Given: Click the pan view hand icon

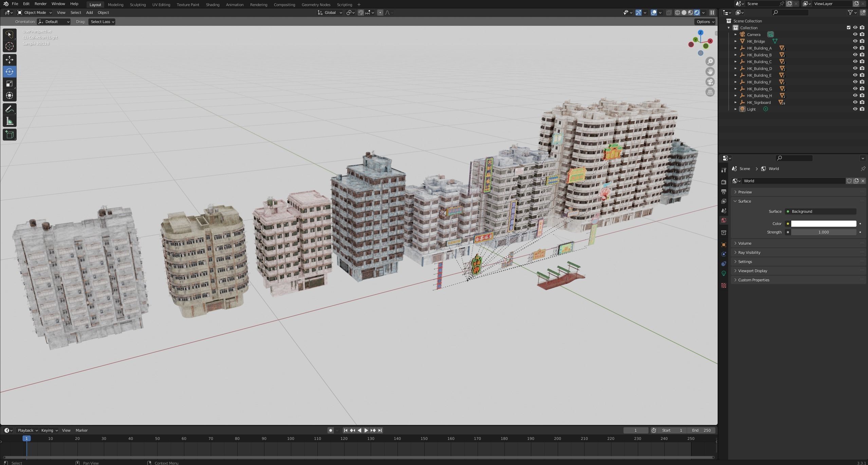Looking at the screenshot, I should [x=710, y=72].
